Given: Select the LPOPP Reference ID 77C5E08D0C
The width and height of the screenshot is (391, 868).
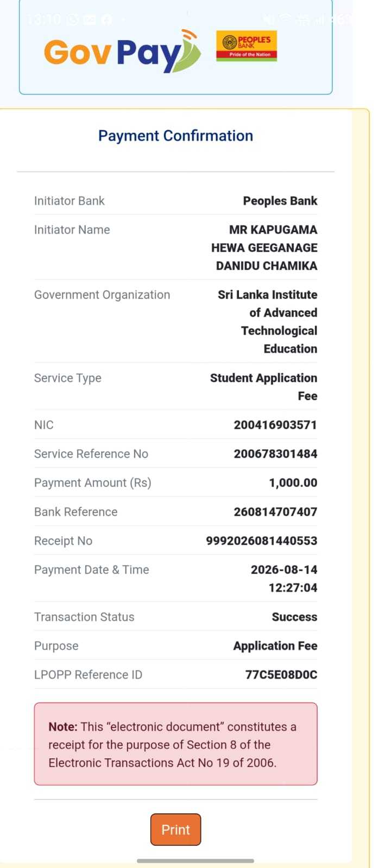Looking at the screenshot, I should [x=281, y=674].
